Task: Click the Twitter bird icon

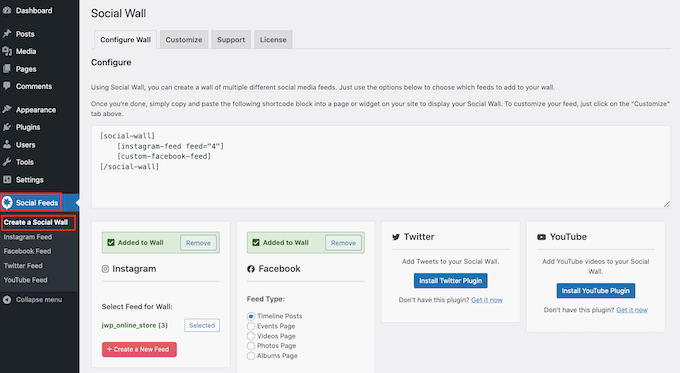Action: 396,237
